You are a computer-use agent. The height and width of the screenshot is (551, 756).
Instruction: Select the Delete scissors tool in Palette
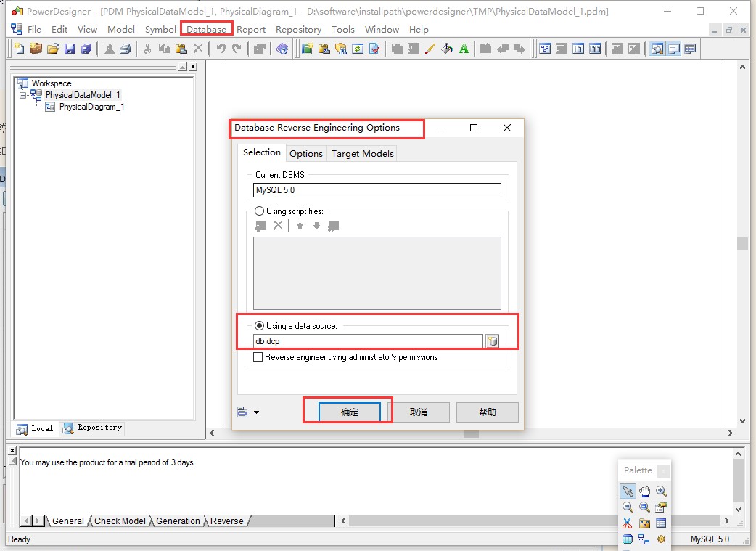pyautogui.click(x=628, y=523)
